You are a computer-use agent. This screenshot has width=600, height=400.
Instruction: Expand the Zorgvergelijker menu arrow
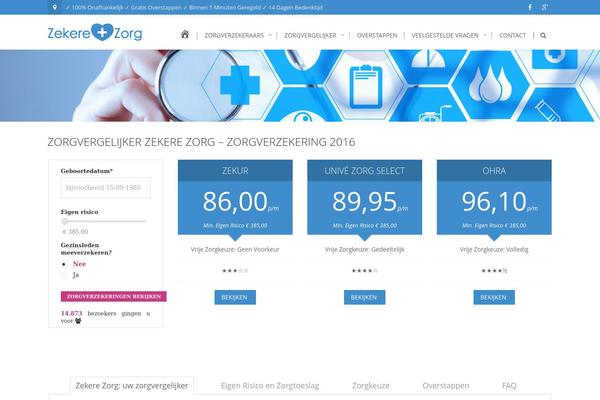coord(343,35)
